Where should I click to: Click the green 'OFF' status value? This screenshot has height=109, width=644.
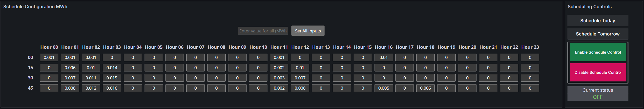(598, 97)
